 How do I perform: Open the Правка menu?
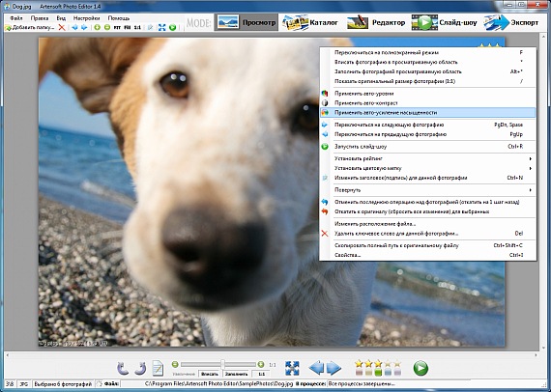(x=40, y=18)
